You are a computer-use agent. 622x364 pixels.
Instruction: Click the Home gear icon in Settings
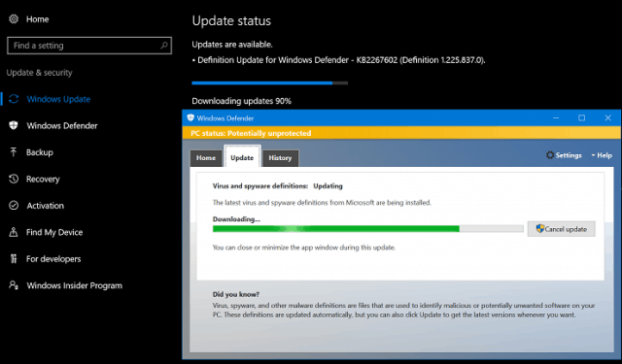[x=14, y=19]
